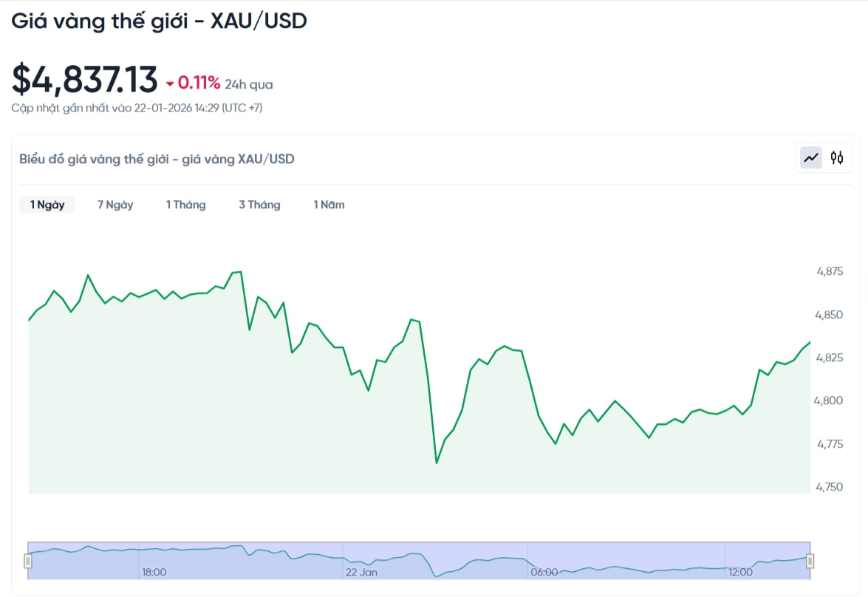Screen dimensions: 868x597
Task: Select candlestick icon next to line icon
Action: coord(835,157)
